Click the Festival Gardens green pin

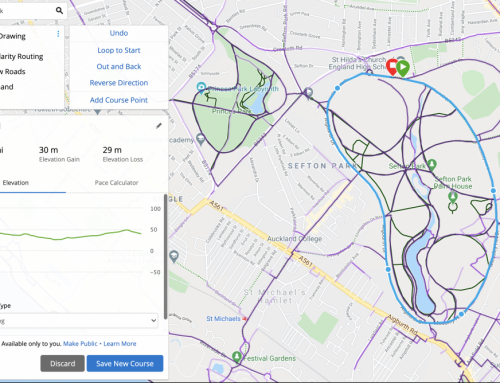(237, 357)
